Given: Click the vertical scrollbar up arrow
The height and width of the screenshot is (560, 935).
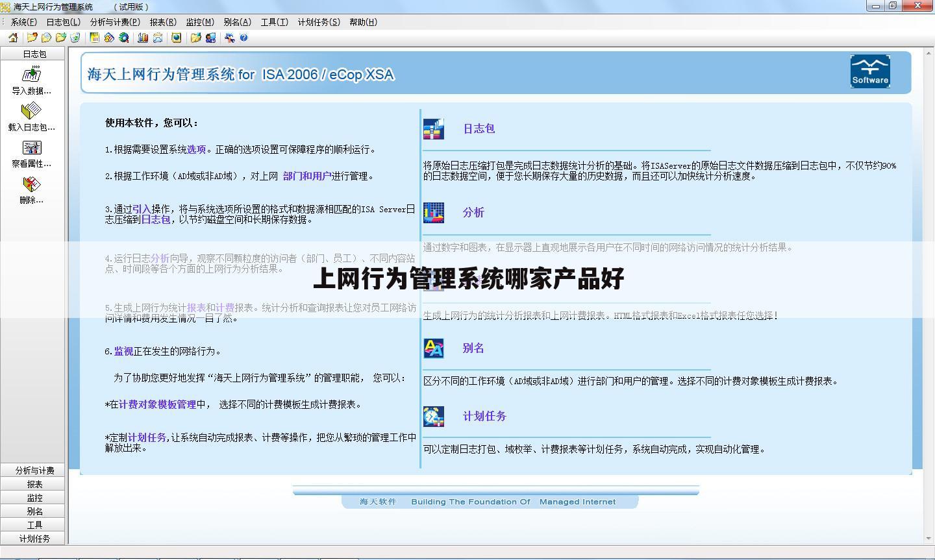Looking at the screenshot, I should (929, 53).
